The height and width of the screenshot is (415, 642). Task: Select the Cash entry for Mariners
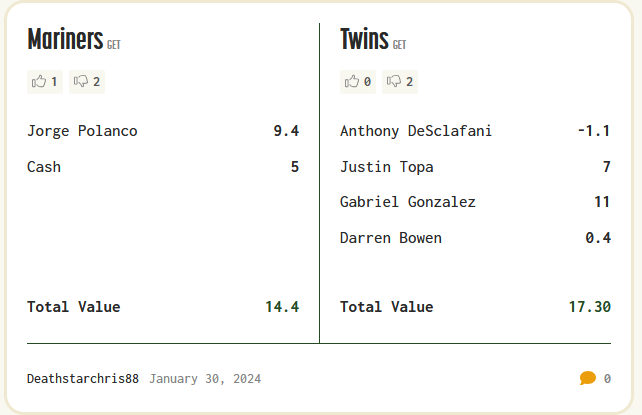coord(44,167)
